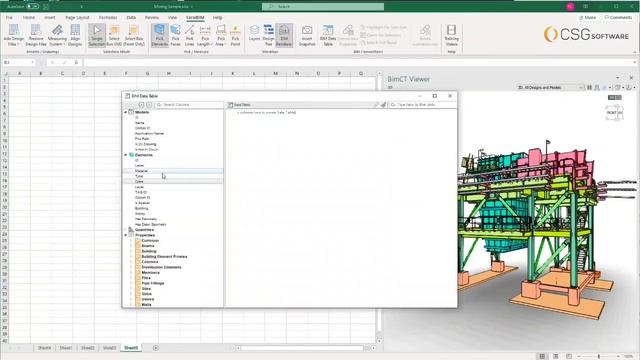The width and height of the screenshot is (640, 360).
Task: Open the Excel Name Box dropdown
Action: (x=33, y=62)
